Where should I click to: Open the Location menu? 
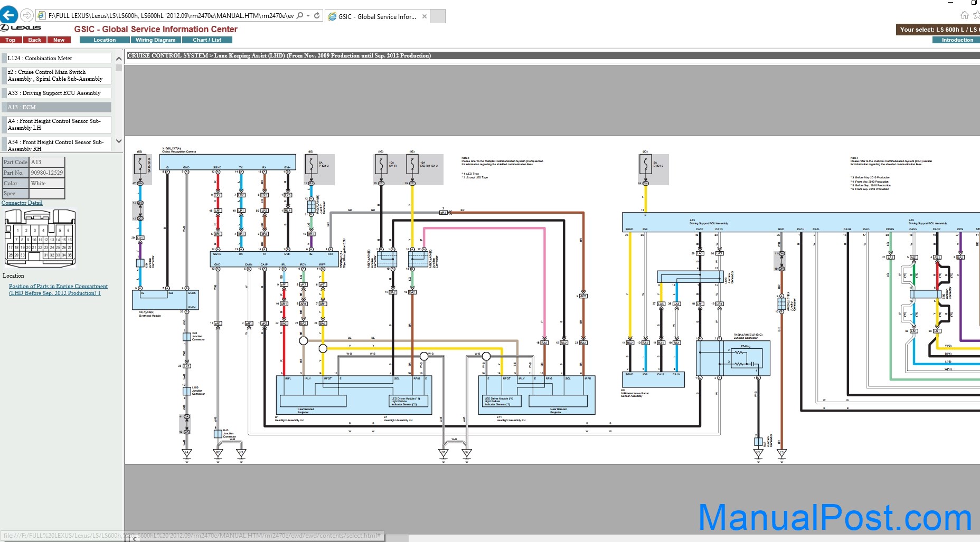105,40
